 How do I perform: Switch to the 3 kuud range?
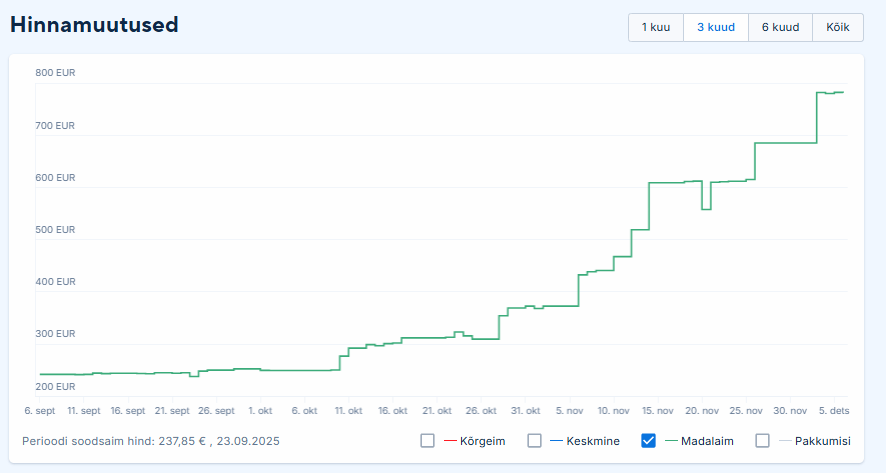click(x=716, y=27)
